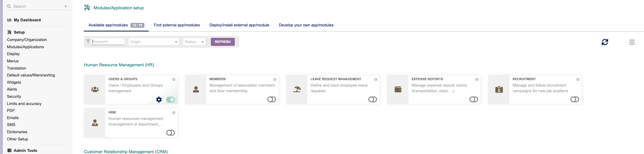Expand the sidebar Search dropdown arrow
This screenshot has width=644, height=154.
(x=66, y=6)
